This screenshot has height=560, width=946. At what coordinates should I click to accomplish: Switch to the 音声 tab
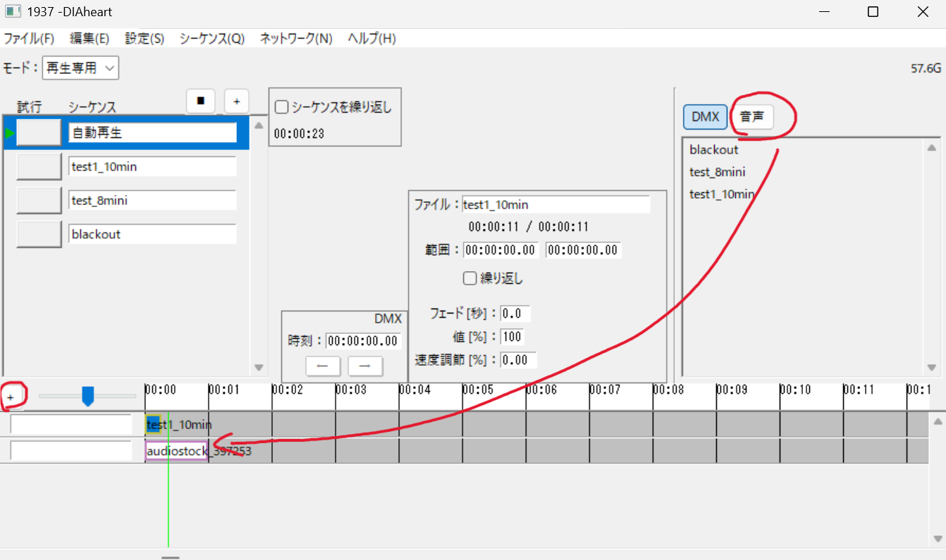click(753, 118)
